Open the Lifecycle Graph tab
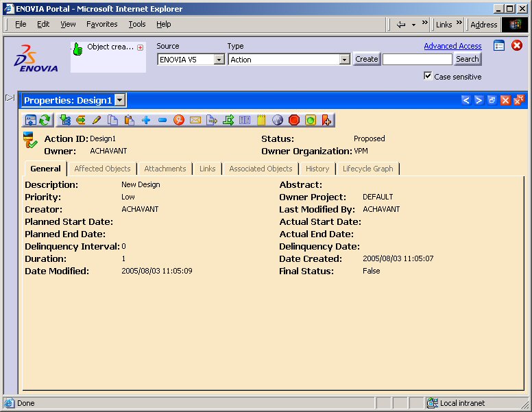 coord(367,169)
